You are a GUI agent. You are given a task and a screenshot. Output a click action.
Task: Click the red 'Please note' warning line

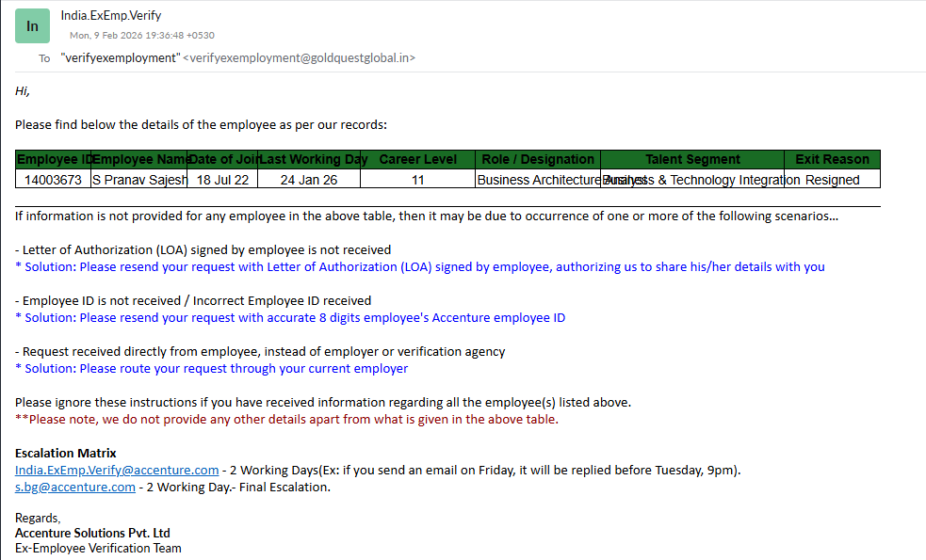pos(286,420)
